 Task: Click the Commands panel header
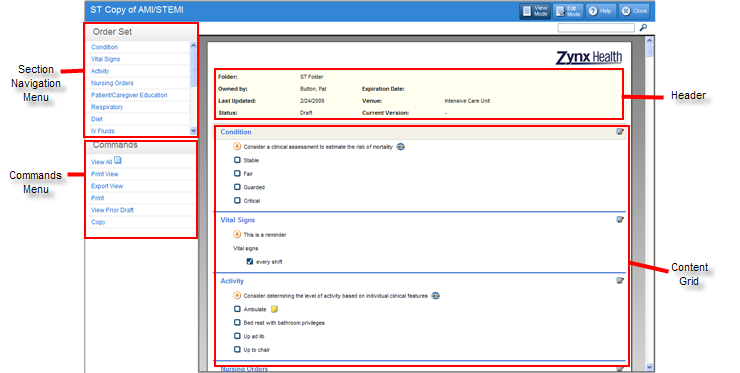pyautogui.click(x=141, y=146)
